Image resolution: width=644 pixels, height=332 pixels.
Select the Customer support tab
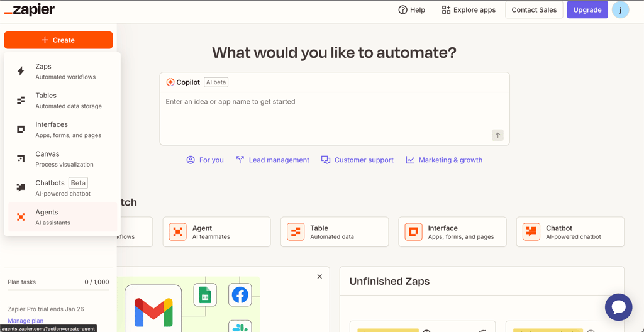(x=357, y=160)
